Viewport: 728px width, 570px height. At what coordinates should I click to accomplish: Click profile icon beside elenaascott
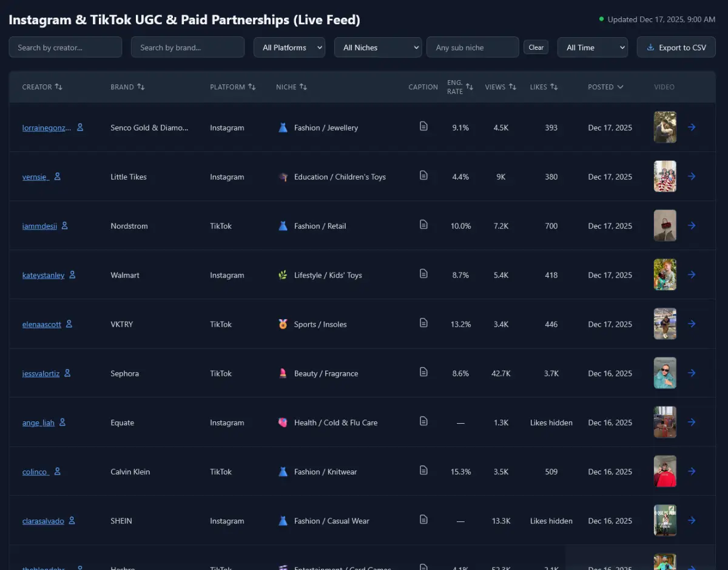coord(69,324)
